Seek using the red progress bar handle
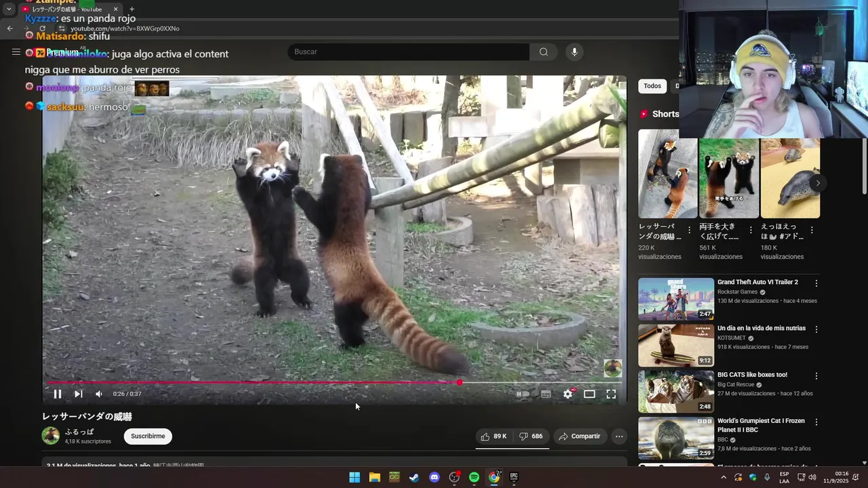Image resolution: width=868 pixels, height=488 pixels. tap(460, 383)
